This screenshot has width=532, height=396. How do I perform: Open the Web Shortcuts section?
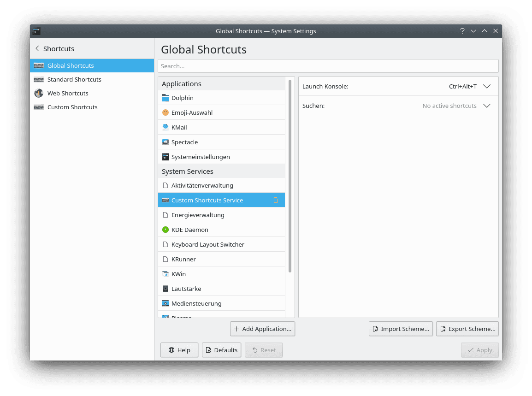coord(68,93)
